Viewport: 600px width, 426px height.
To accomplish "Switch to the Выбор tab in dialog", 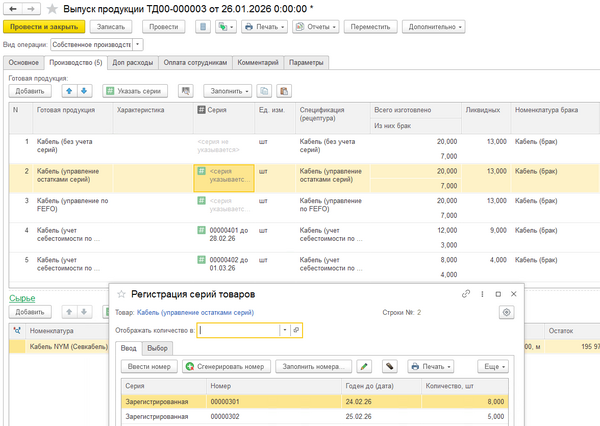I will (x=156, y=348).
